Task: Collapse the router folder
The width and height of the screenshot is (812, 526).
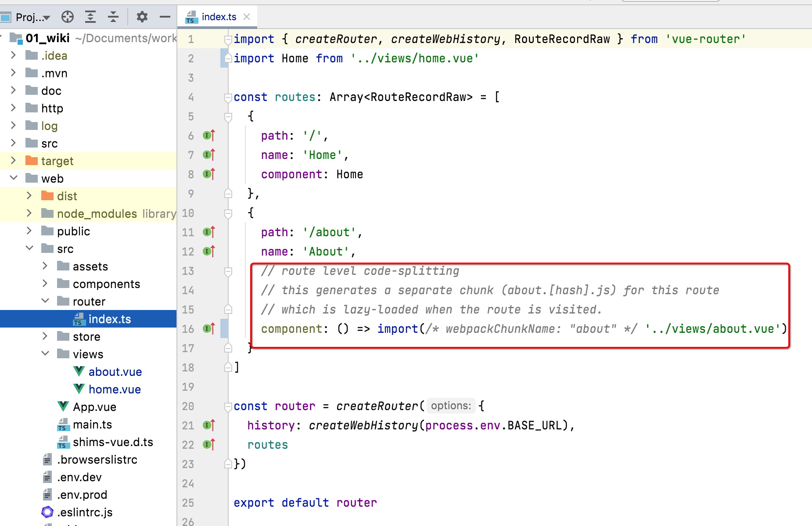Action: [45, 301]
